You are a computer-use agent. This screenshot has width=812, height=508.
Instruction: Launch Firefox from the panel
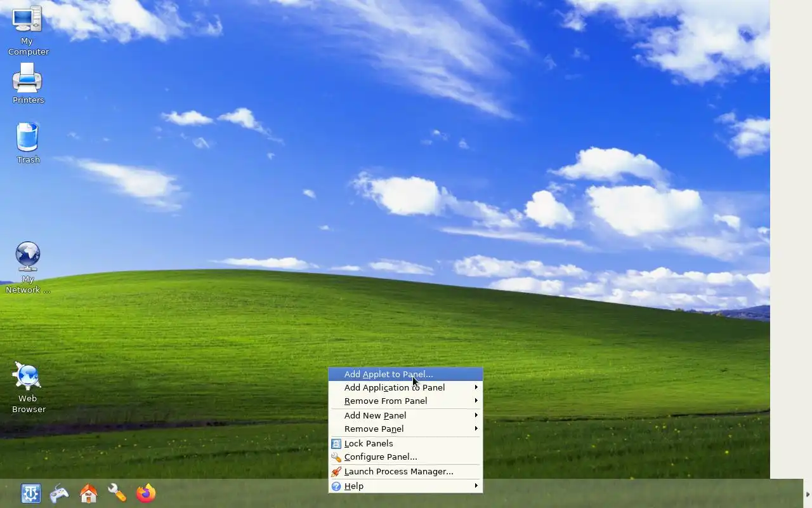(x=146, y=493)
